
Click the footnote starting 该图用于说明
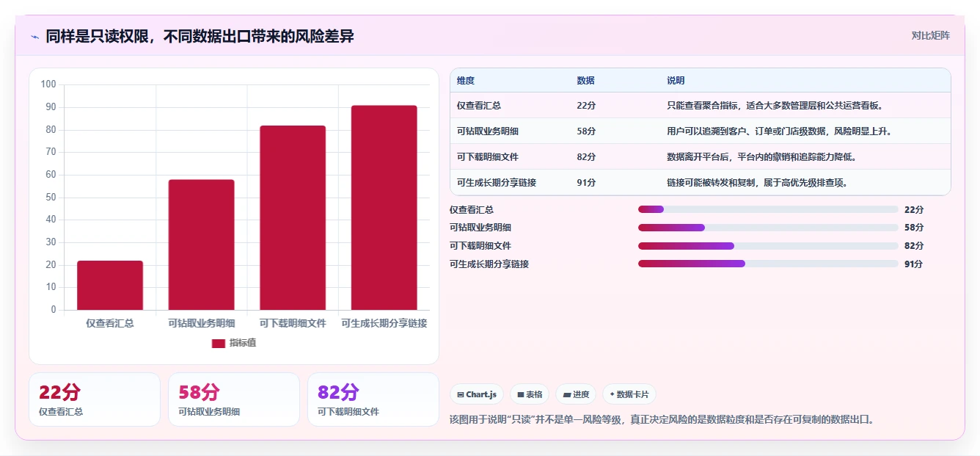pyautogui.click(x=662, y=420)
